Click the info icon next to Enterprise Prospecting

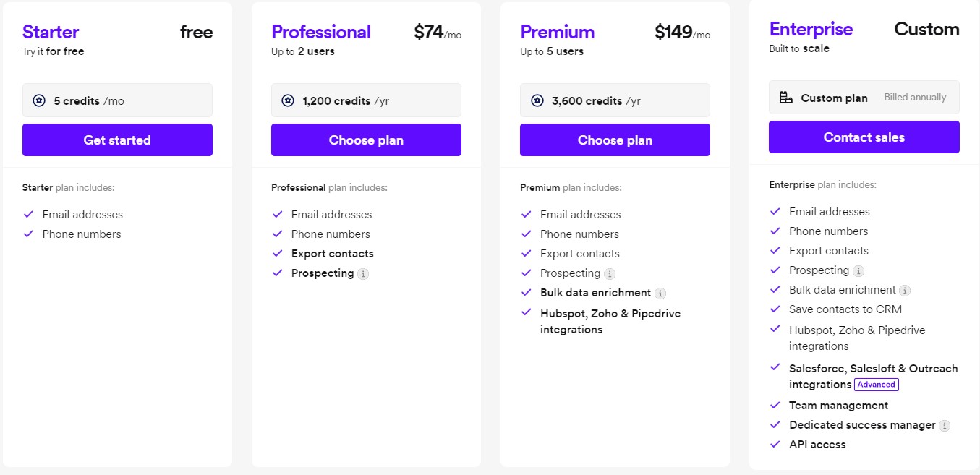(x=858, y=271)
